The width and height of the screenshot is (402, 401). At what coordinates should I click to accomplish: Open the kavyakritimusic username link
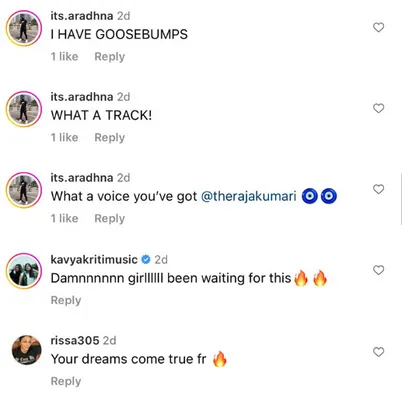[94, 259]
